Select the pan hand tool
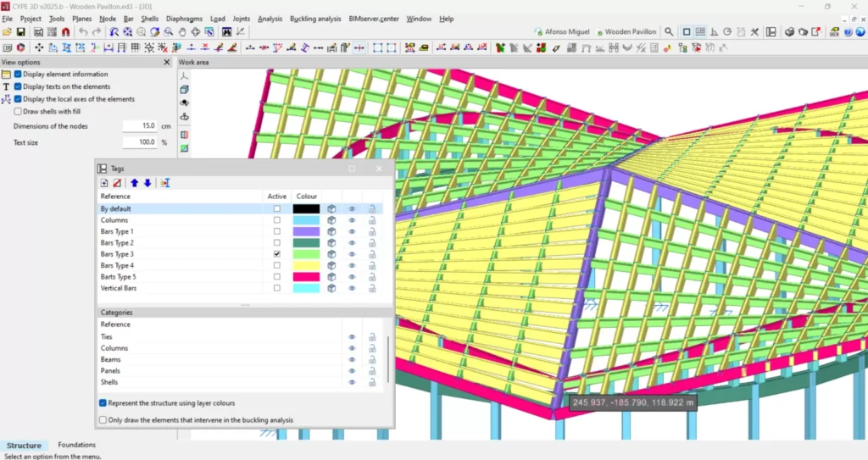868x460 pixels. click(182, 32)
